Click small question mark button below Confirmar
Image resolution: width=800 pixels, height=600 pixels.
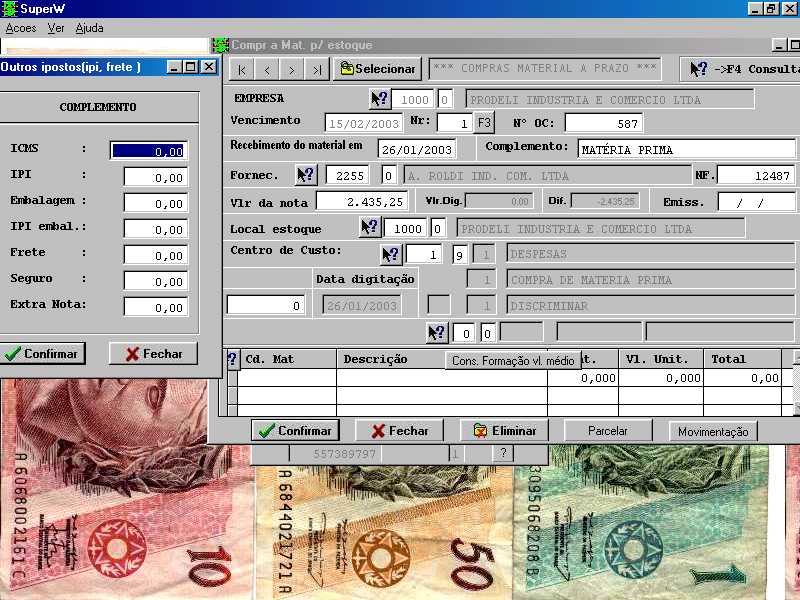(503, 453)
